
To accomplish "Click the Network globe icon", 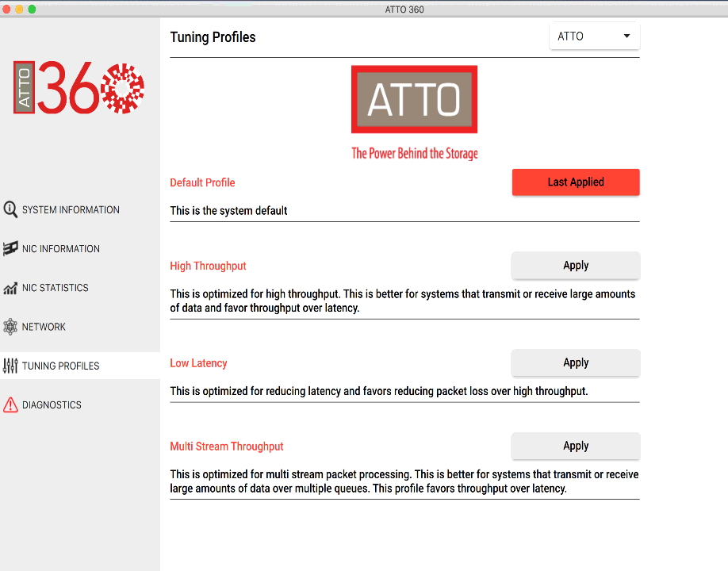I will coord(10,327).
